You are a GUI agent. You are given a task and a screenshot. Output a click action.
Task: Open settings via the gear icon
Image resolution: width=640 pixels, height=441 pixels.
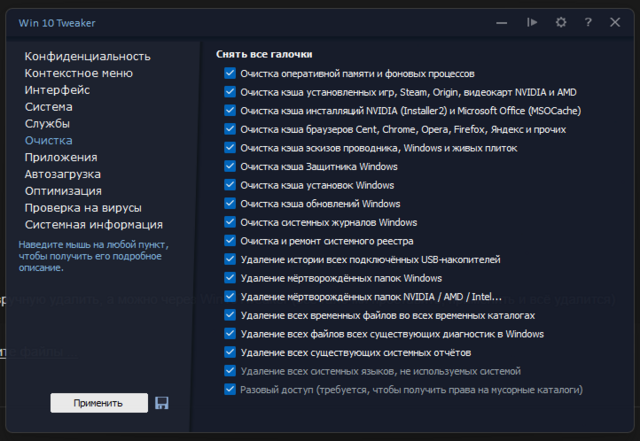click(561, 22)
